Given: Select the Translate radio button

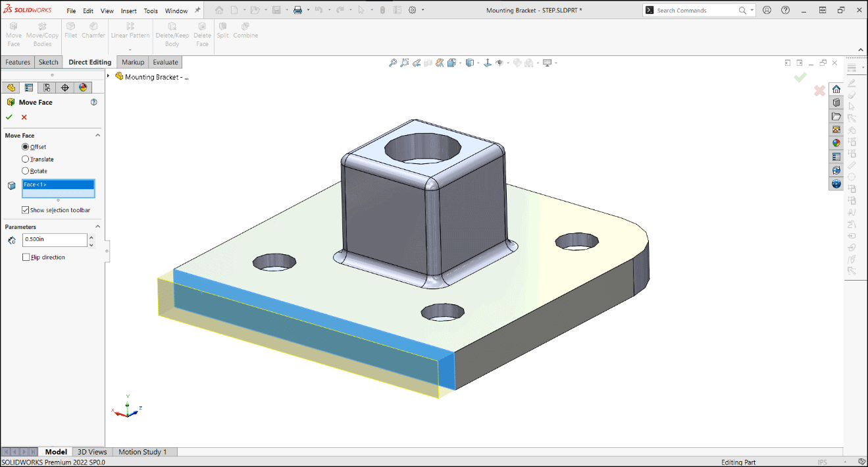Looking at the screenshot, I should 26,159.
